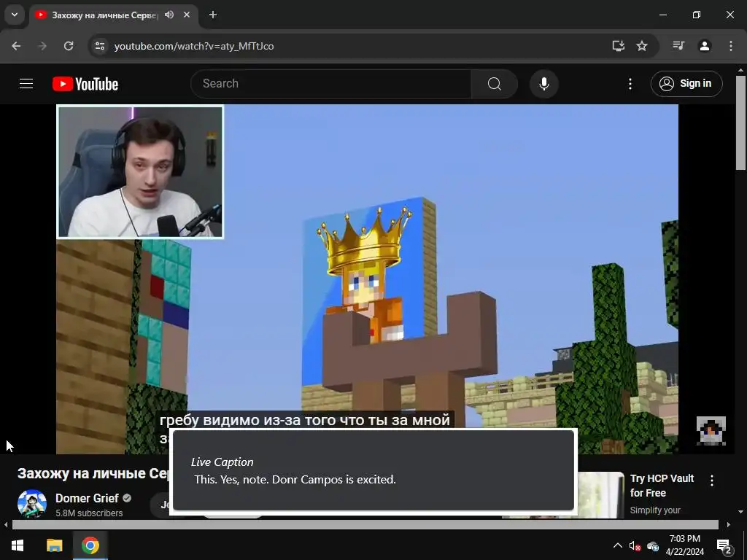Click the video player area

368,279
